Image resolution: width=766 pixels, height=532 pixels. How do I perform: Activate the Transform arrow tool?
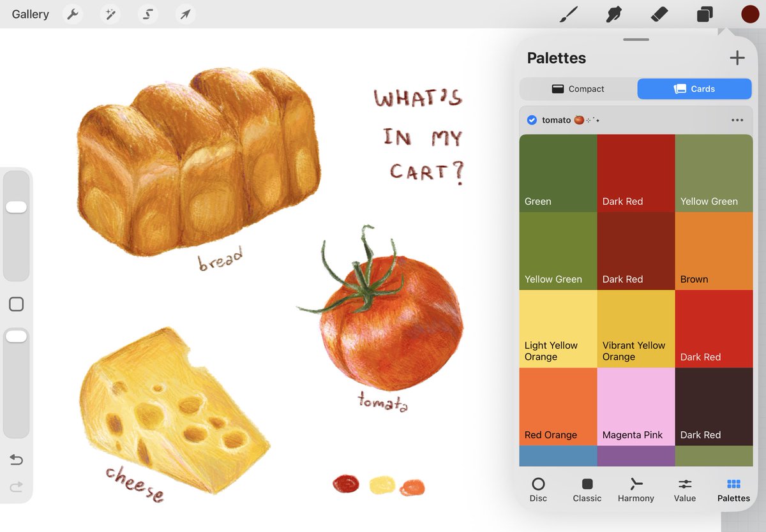click(x=185, y=14)
